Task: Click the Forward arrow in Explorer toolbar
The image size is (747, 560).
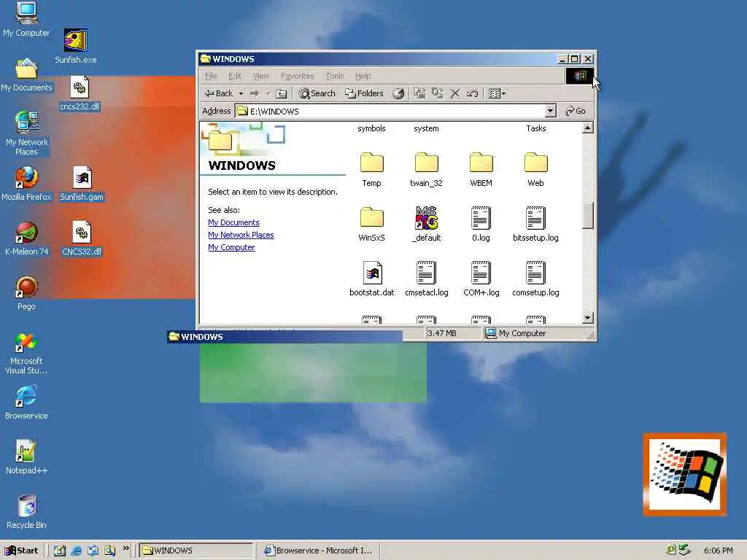Action: (x=255, y=93)
